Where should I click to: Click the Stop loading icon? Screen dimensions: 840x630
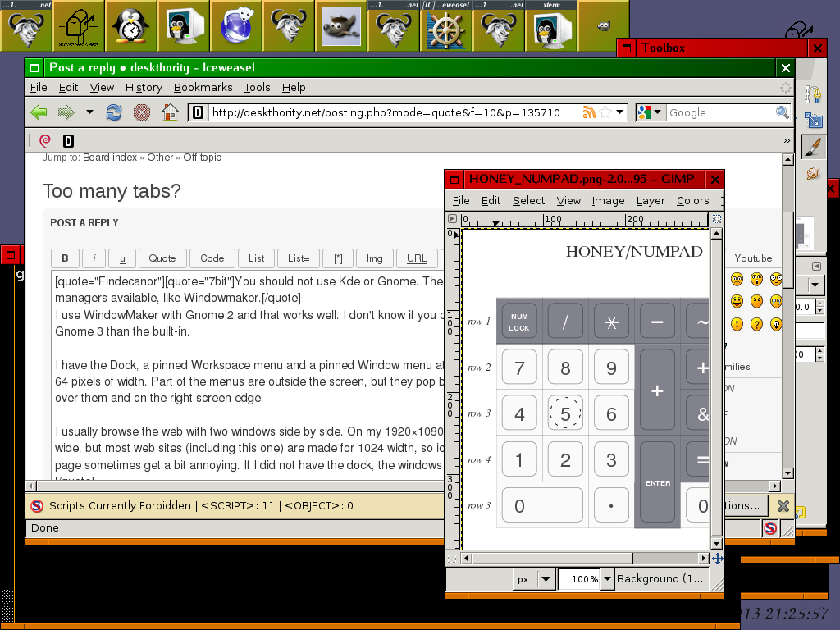pyautogui.click(x=141, y=112)
